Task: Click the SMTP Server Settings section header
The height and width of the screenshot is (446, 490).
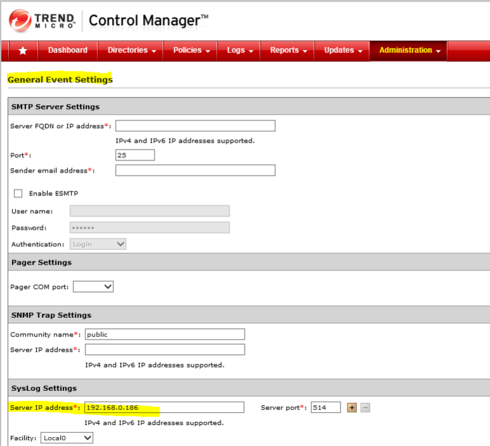Action: [55, 107]
